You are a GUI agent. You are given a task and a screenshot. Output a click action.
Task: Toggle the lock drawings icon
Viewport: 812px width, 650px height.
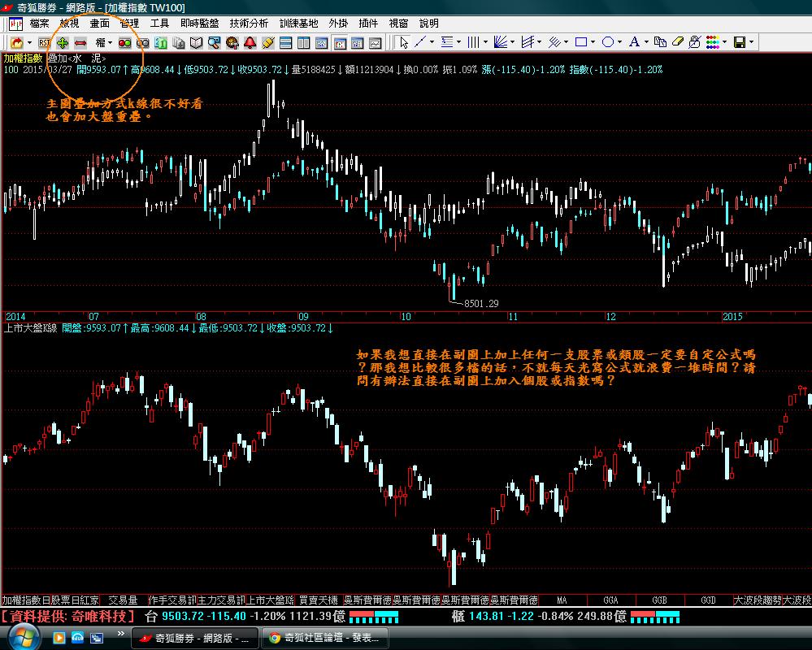[695, 41]
